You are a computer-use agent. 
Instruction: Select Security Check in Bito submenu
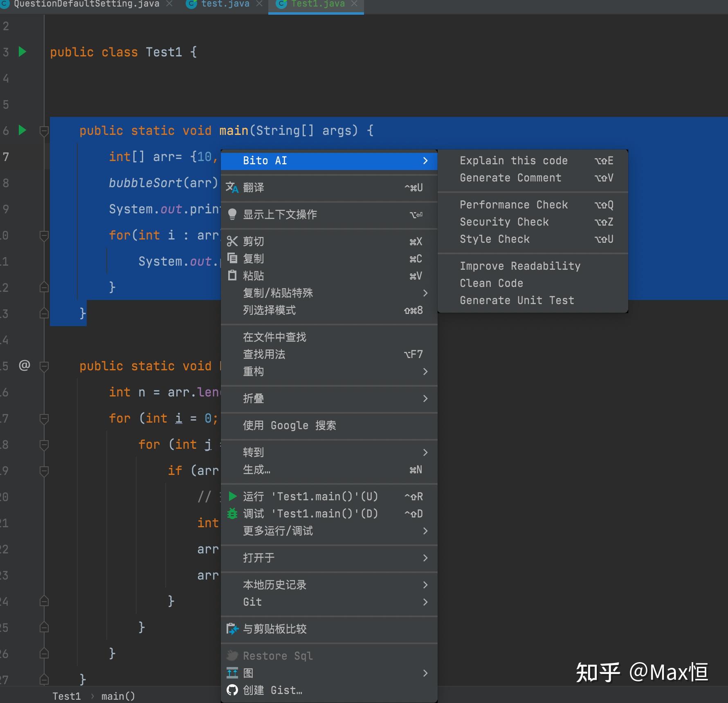pos(533,222)
